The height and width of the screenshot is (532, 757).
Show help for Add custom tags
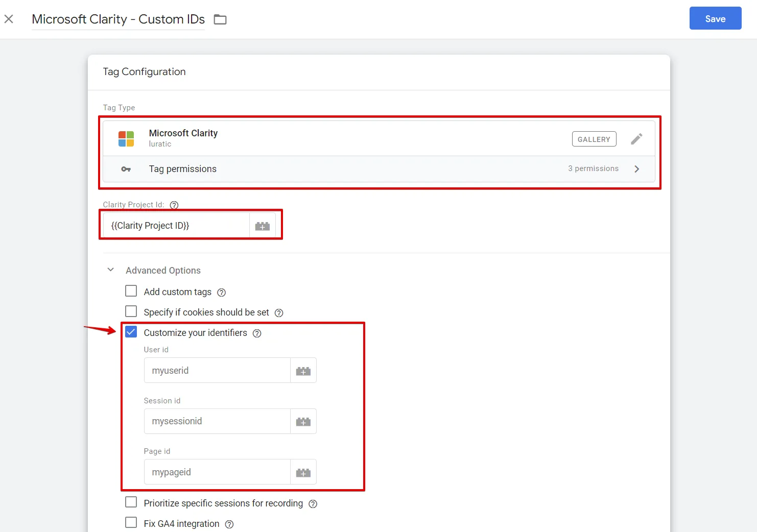(x=221, y=293)
